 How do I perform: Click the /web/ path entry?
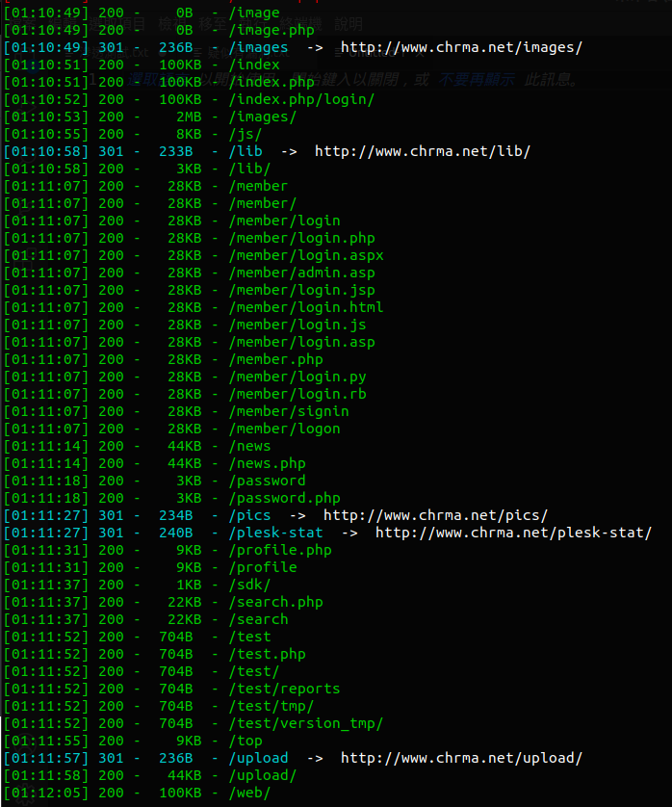(249, 793)
